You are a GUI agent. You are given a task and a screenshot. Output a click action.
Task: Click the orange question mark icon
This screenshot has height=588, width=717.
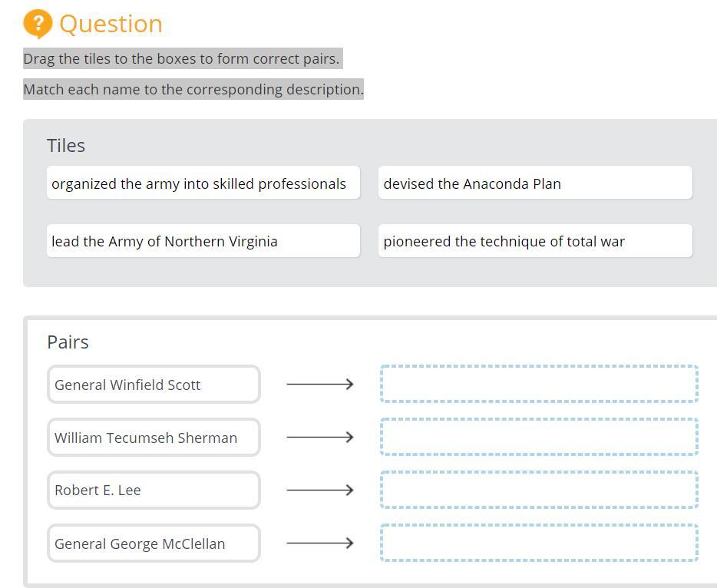coord(38,24)
